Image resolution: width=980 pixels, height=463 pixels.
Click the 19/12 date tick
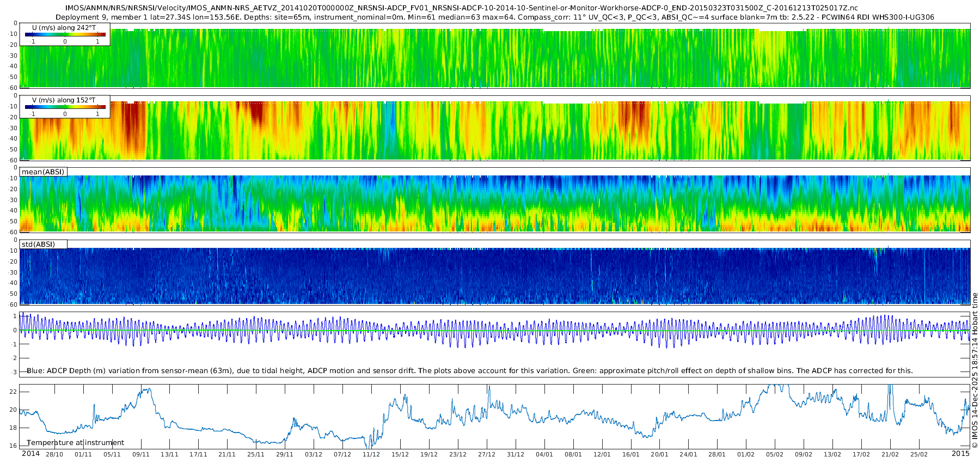429,454
